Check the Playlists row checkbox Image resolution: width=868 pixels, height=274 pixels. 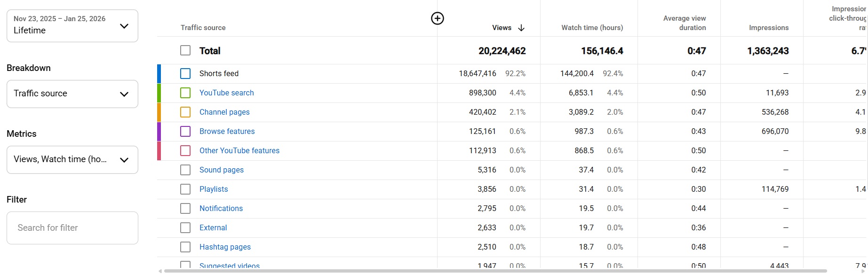185,189
